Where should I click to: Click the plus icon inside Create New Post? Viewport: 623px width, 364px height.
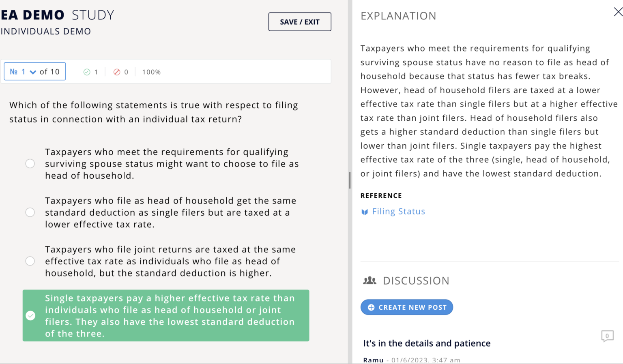coord(370,307)
